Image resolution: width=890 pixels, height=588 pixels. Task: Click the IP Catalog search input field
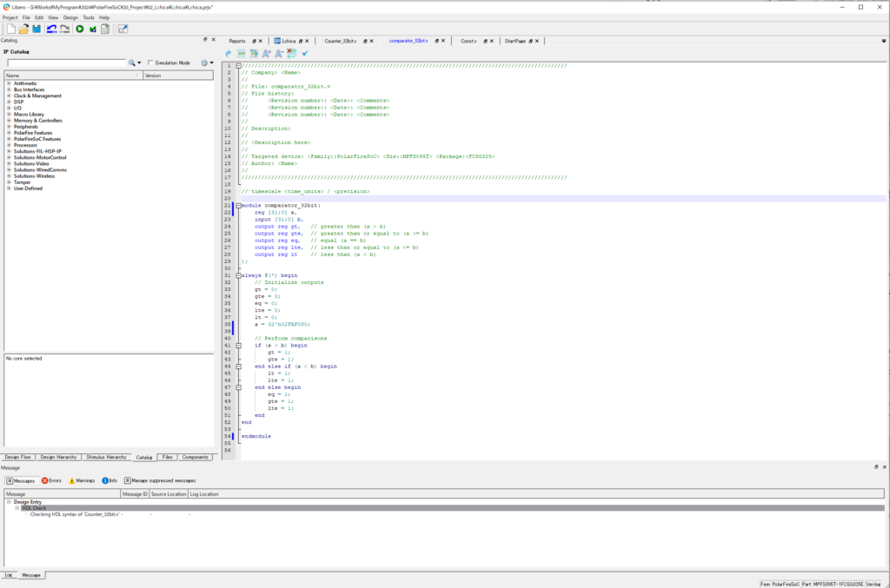(x=66, y=63)
